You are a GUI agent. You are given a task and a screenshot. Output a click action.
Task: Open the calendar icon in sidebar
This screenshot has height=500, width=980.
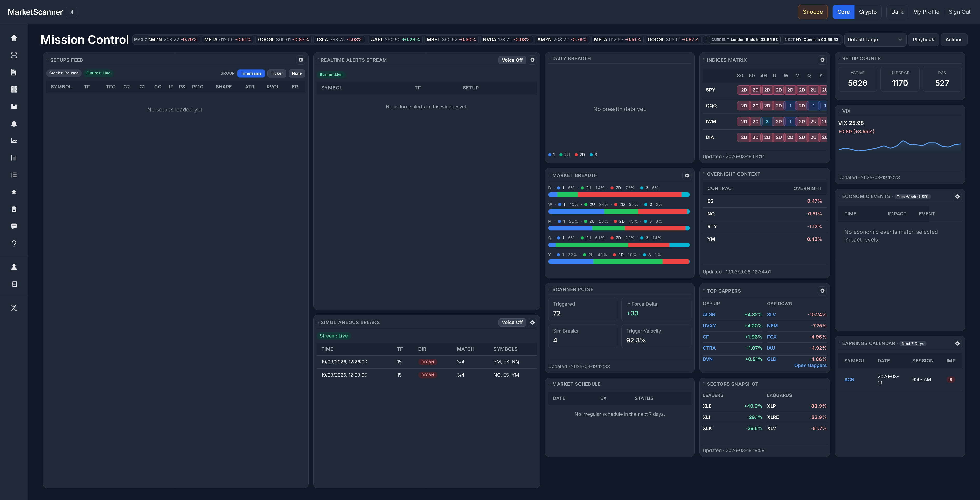click(x=14, y=209)
